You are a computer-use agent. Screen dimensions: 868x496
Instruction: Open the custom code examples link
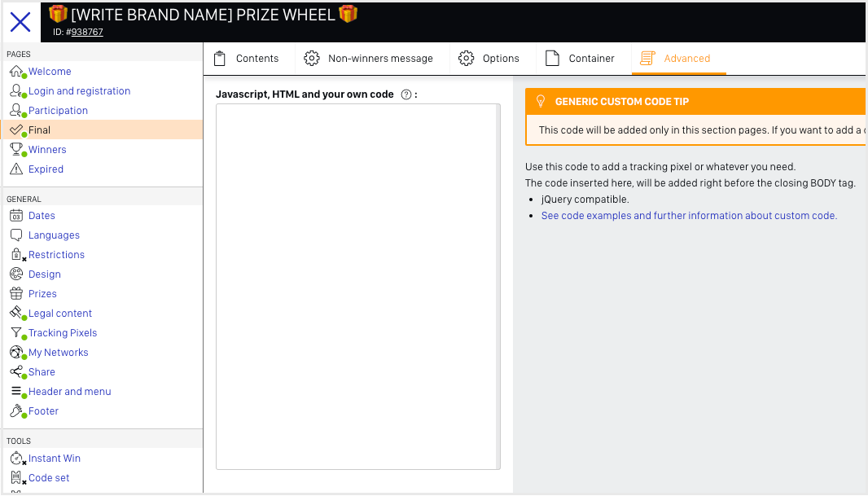click(x=689, y=215)
